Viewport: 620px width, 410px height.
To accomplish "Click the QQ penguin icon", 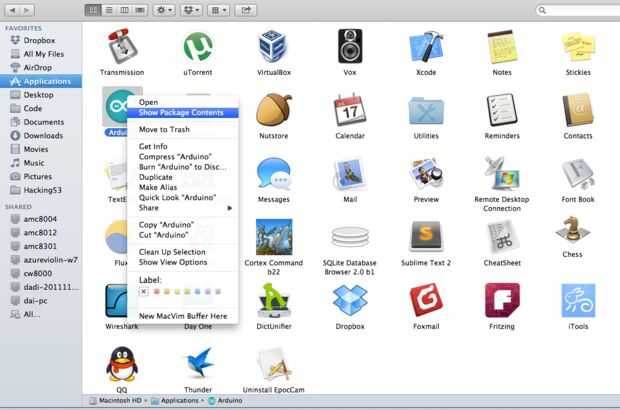I will pyautogui.click(x=122, y=364).
